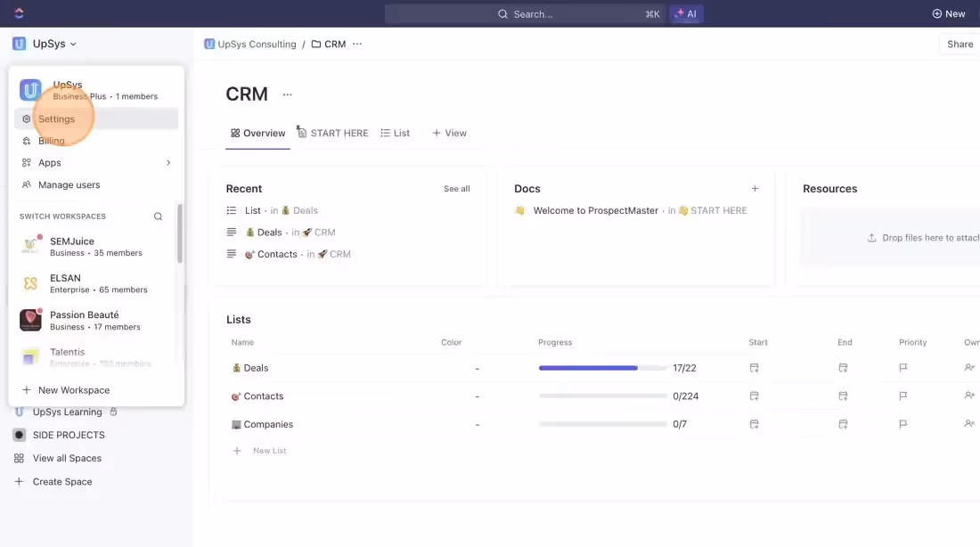Click the plus icon to create a Doc
This screenshot has height=547, width=980.
point(755,188)
